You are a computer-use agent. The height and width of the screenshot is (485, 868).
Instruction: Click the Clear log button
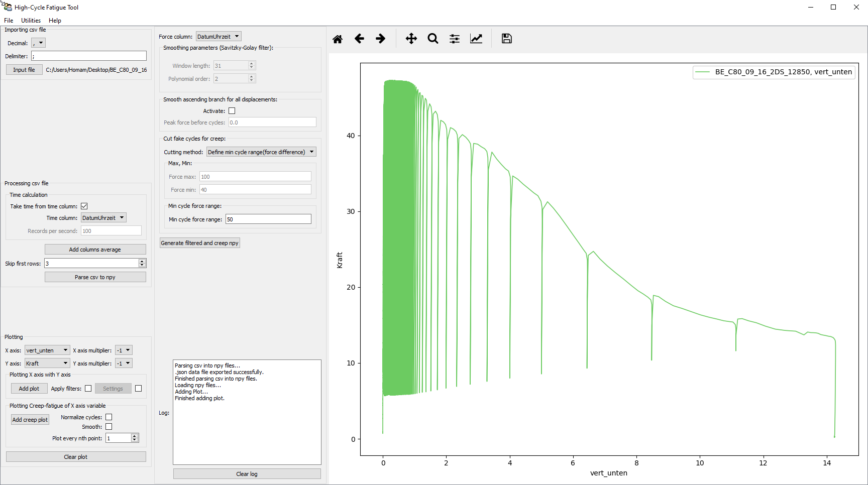[x=247, y=474]
